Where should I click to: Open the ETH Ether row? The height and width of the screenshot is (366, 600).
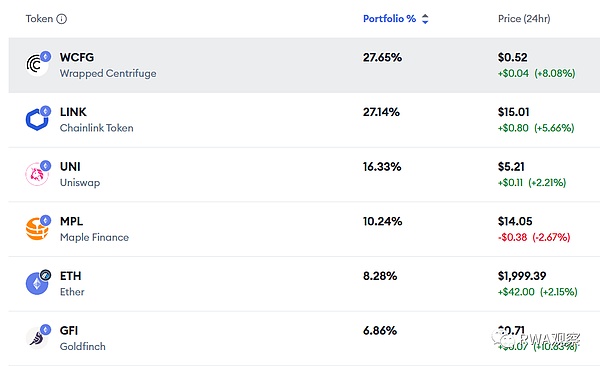click(x=304, y=284)
